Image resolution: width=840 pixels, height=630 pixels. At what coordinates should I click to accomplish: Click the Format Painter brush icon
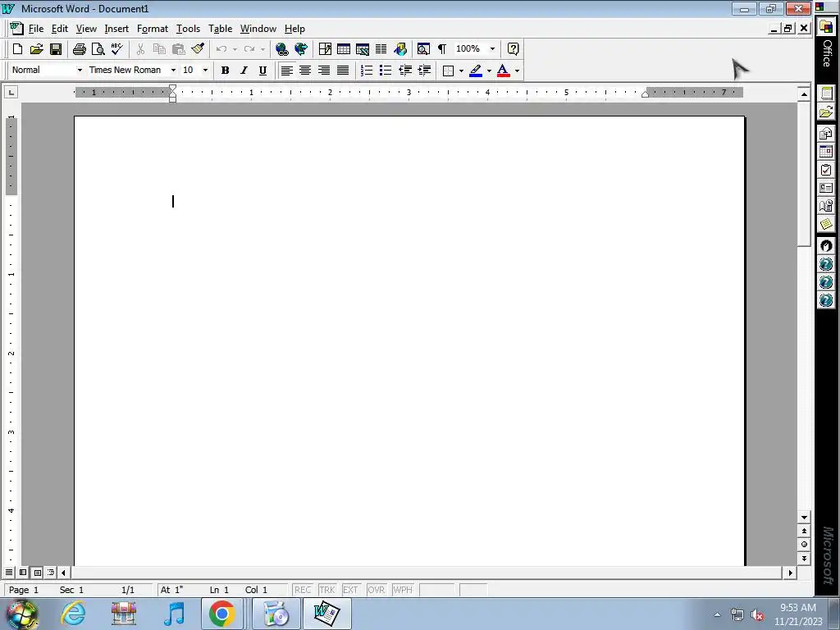click(x=198, y=49)
